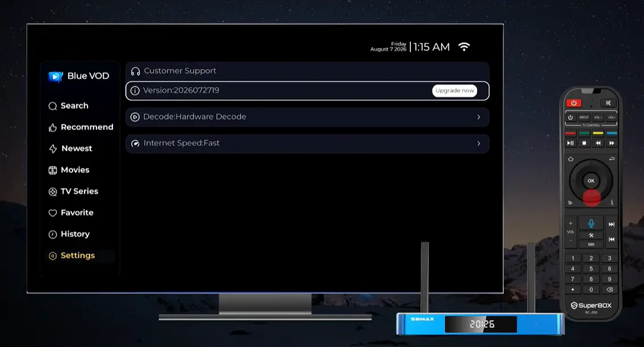Image resolution: width=644 pixels, height=347 pixels.
Task: Click the headphones icon beside Customer Support
Action: [x=135, y=71]
